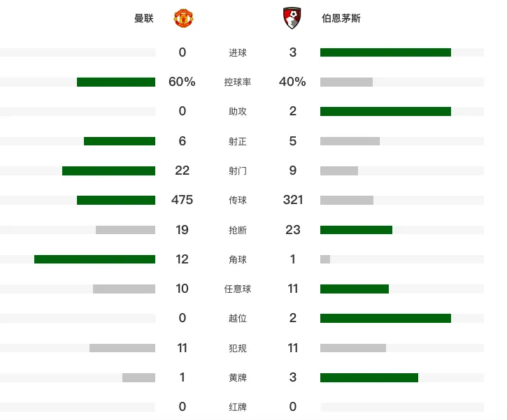Click Bournemouth's green 黄牌 bar
The height and width of the screenshot is (420, 507).
pyautogui.click(x=369, y=377)
